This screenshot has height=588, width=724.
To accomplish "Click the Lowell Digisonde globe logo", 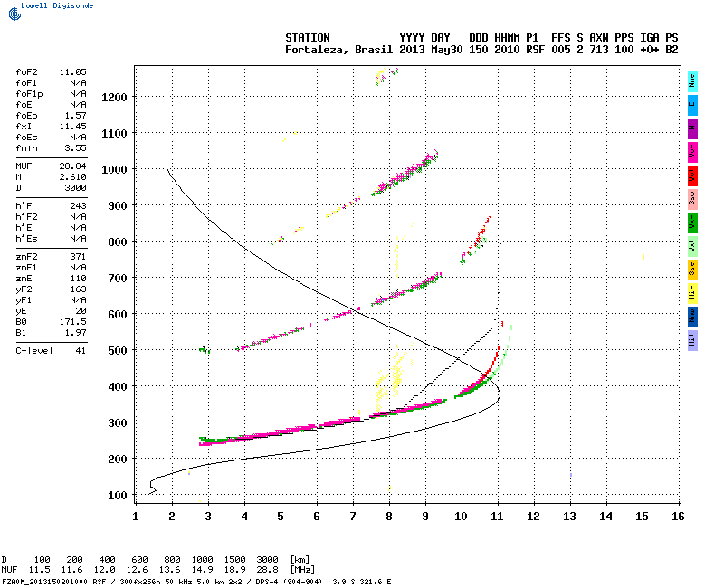I will (x=14, y=14).
